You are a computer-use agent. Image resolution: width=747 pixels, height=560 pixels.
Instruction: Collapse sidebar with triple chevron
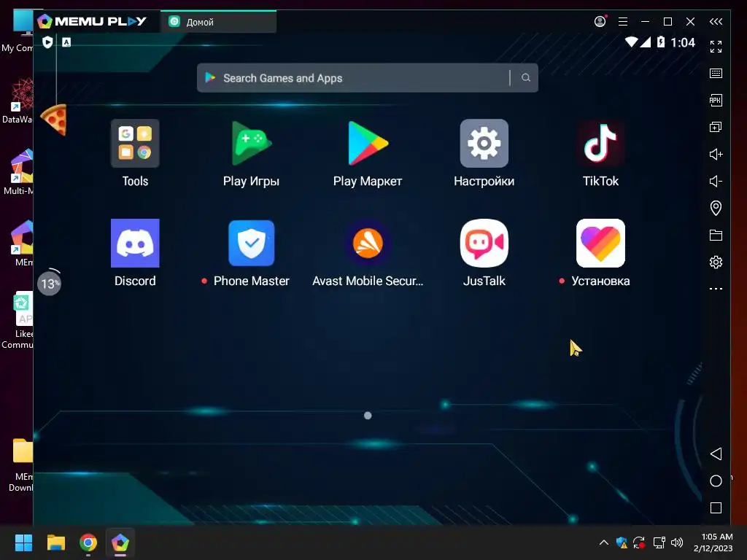[716, 21]
